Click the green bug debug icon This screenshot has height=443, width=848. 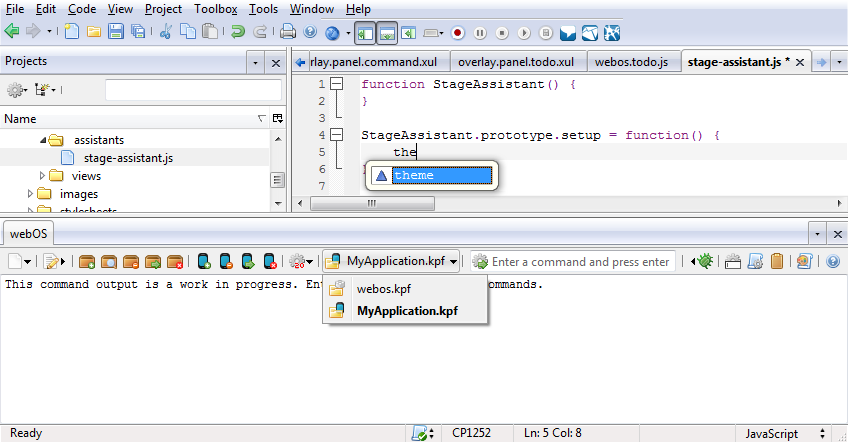coord(704,262)
